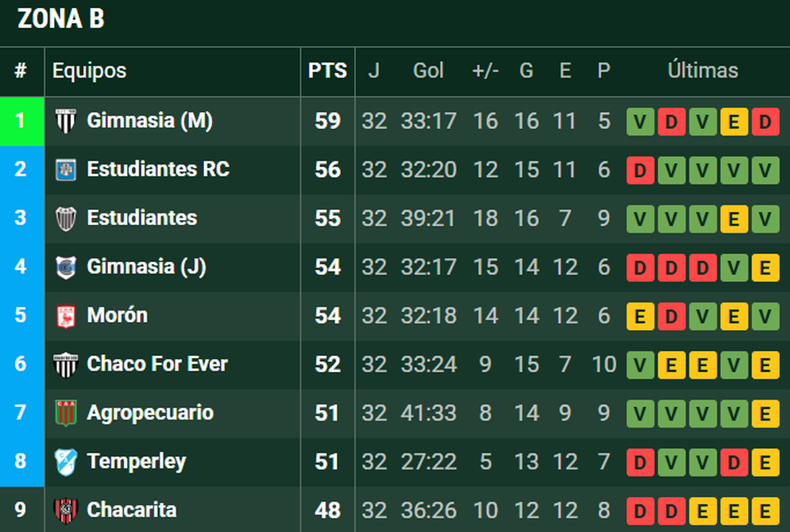Click the Chacarita club crest
The height and width of the screenshot is (532, 790).
[x=66, y=510]
